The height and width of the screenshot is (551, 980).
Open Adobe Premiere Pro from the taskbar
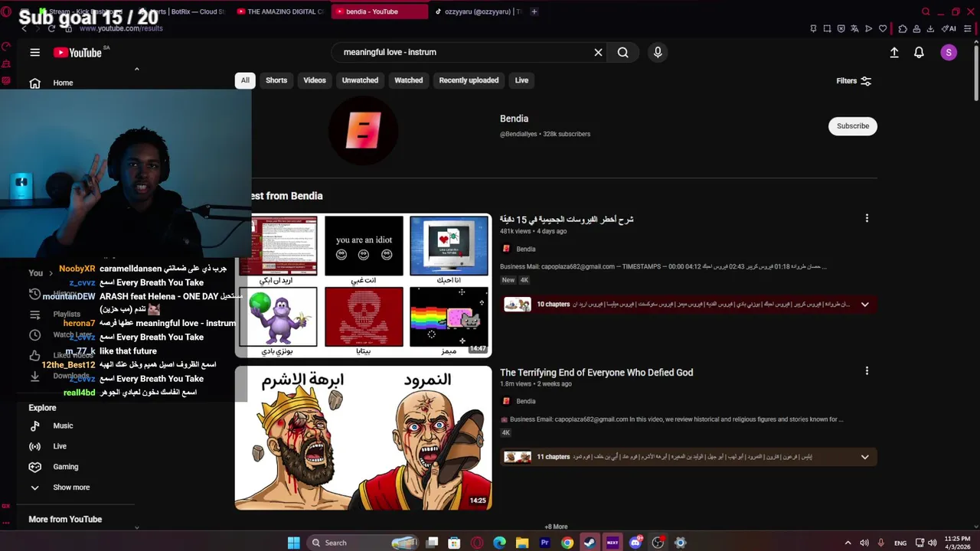click(544, 543)
